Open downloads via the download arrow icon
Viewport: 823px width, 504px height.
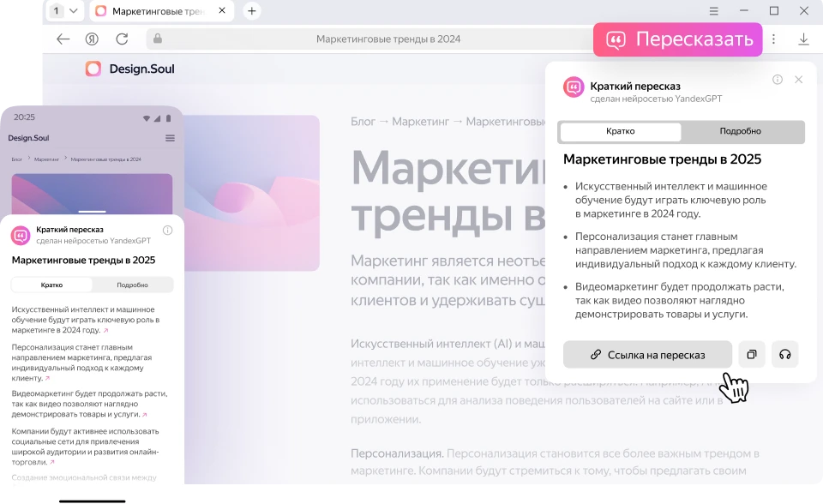pyautogui.click(x=803, y=39)
